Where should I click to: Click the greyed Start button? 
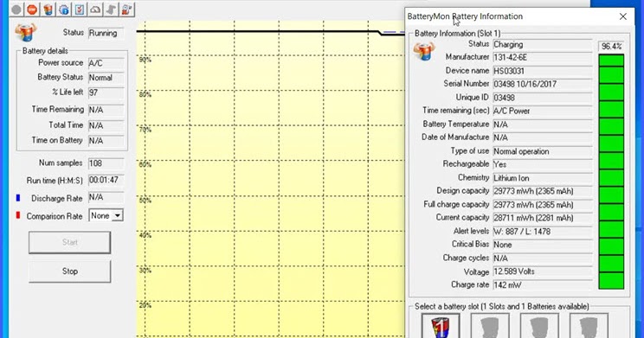[69, 242]
